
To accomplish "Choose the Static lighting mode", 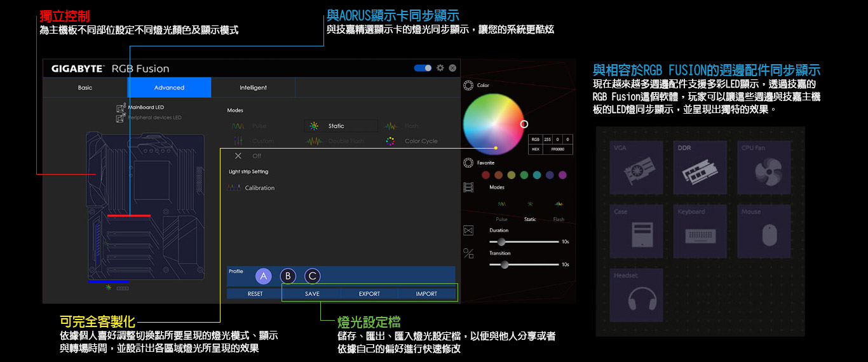I will (x=341, y=126).
